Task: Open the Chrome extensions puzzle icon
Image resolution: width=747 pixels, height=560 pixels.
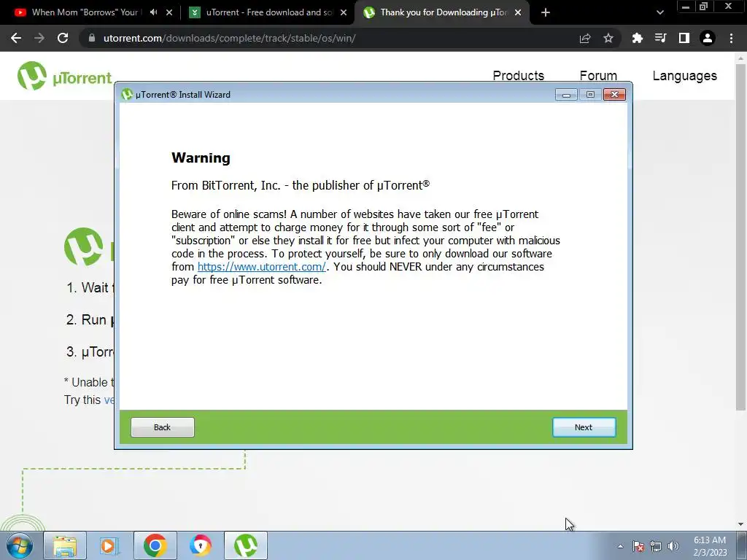Action: 638,38
